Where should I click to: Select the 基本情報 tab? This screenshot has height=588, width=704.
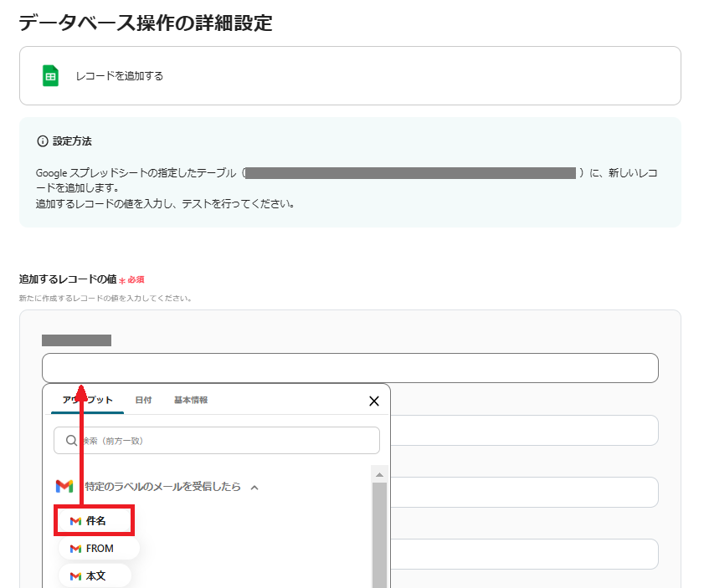[191, 400]
